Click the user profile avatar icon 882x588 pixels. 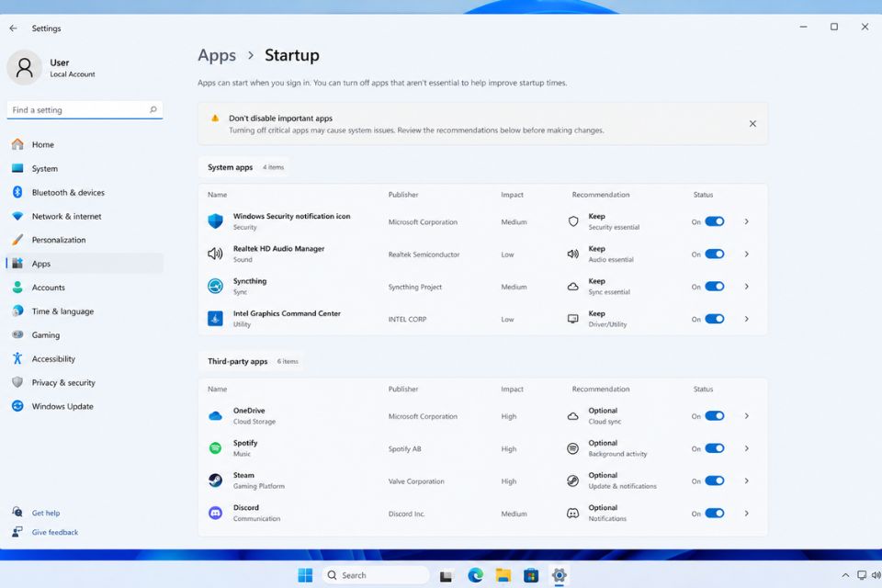24,67
